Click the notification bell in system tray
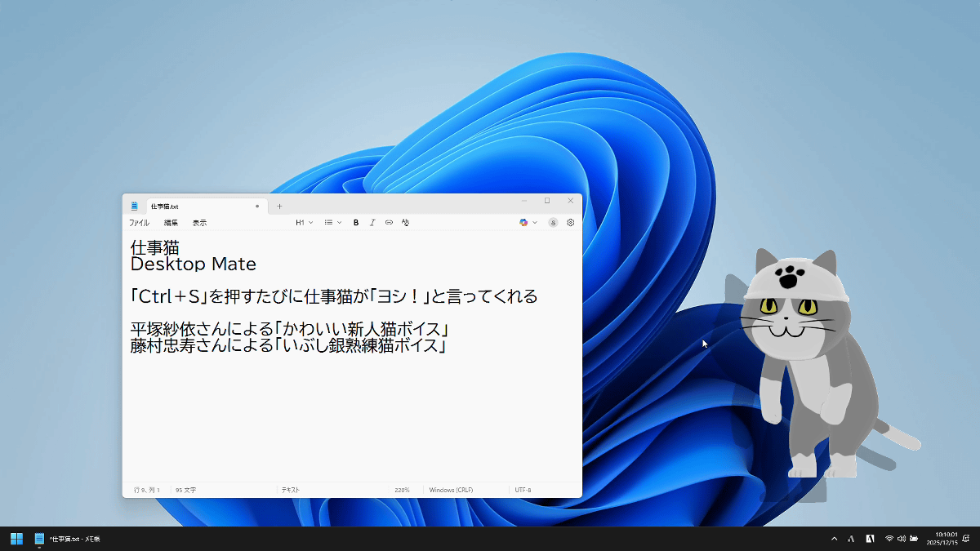The image size is (980, 551). click(x=965, y=539)
